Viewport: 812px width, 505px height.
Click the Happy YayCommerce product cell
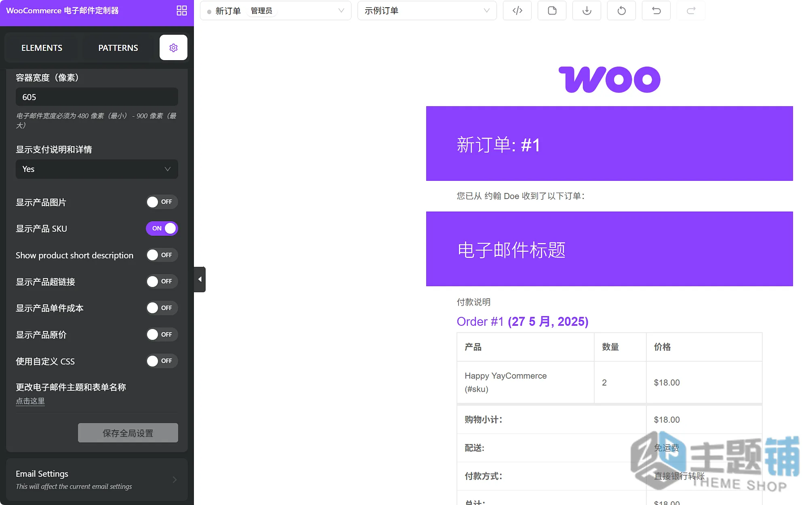525,382
